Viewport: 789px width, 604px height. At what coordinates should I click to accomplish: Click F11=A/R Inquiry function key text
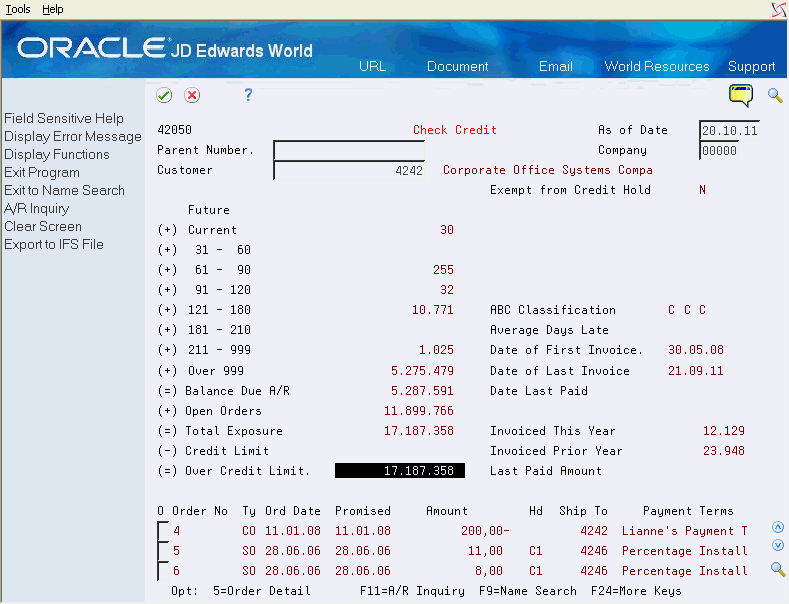tap(412, 591)
